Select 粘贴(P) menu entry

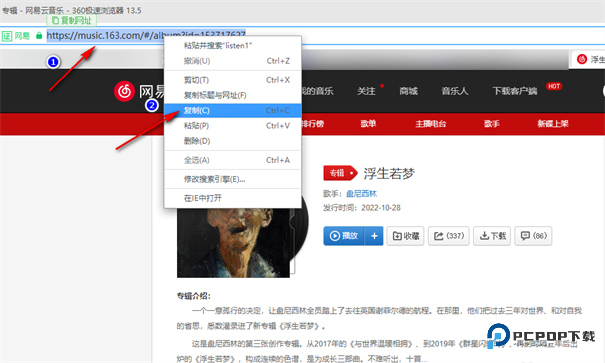click(x=233, y=126)
